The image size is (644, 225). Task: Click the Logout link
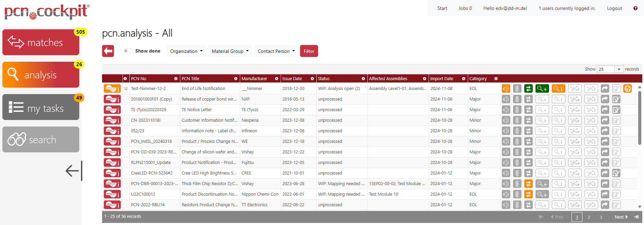click(614, 8)
